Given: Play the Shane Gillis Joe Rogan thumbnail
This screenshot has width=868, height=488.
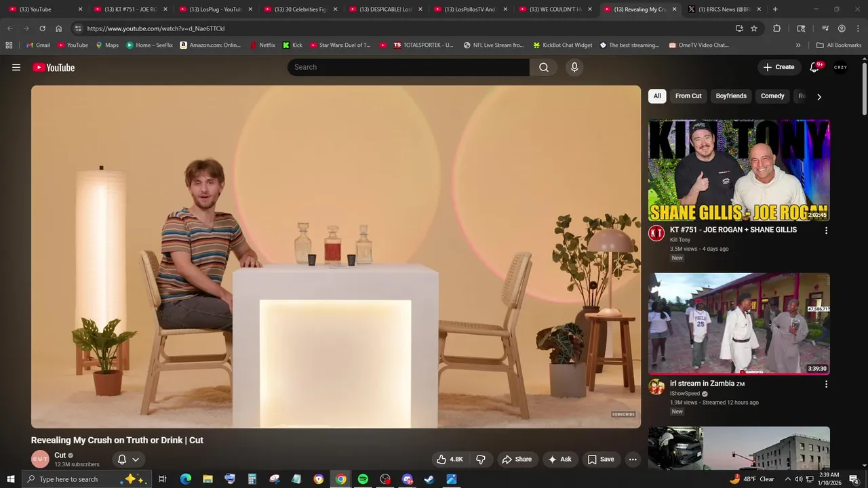Looking at the screenshot, I should [x=739, y=171].
